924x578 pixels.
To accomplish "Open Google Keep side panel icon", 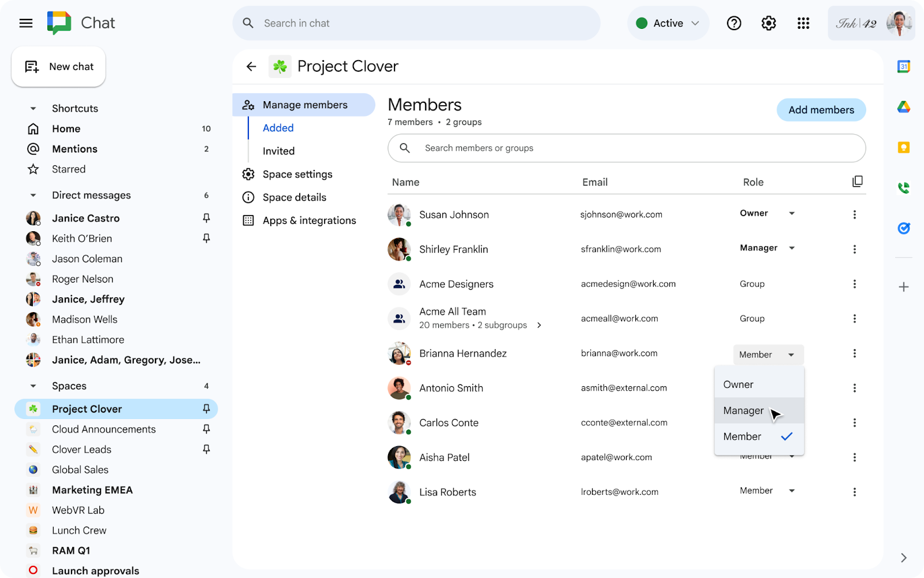I will 904,147.
